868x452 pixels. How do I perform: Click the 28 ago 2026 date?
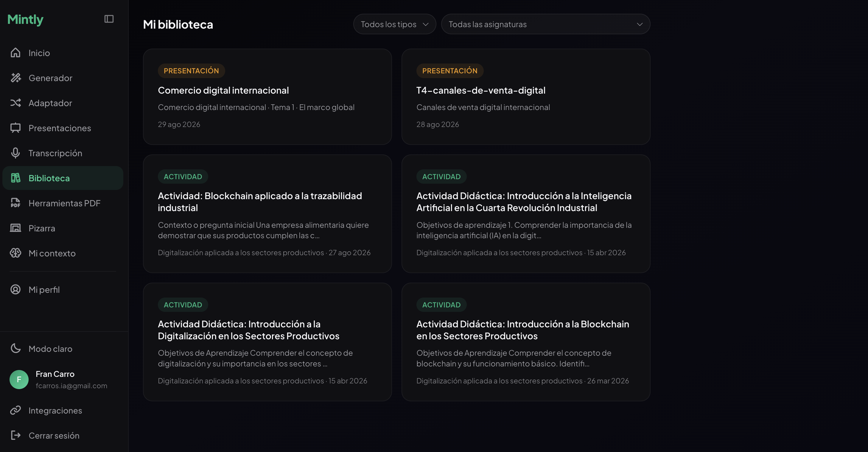pos(438,124)
